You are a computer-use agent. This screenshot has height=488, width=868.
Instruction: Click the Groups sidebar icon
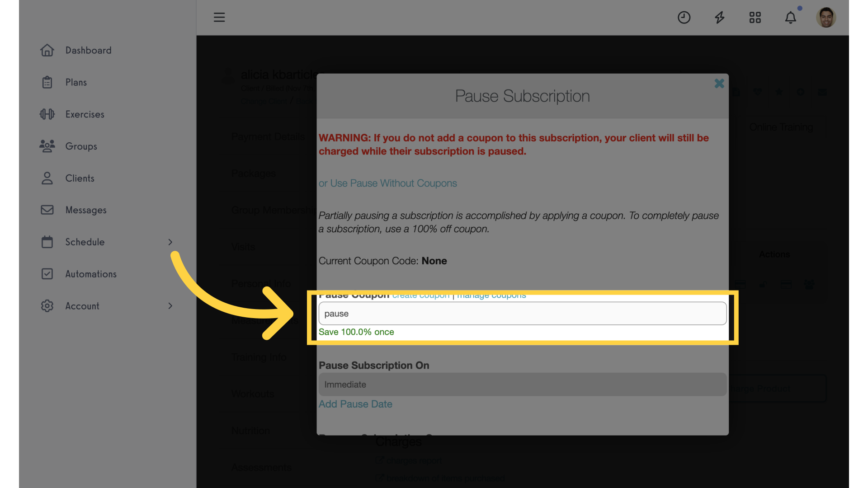[47, 146]
